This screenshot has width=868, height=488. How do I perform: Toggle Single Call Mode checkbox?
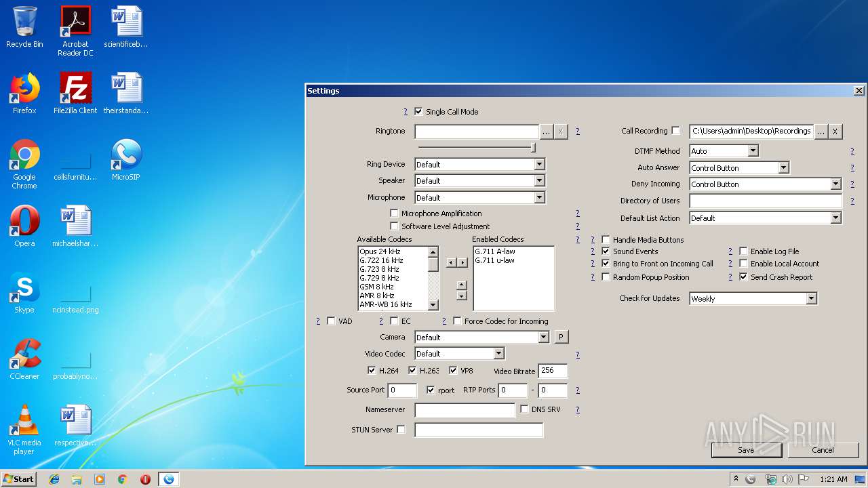coord(418,111)
